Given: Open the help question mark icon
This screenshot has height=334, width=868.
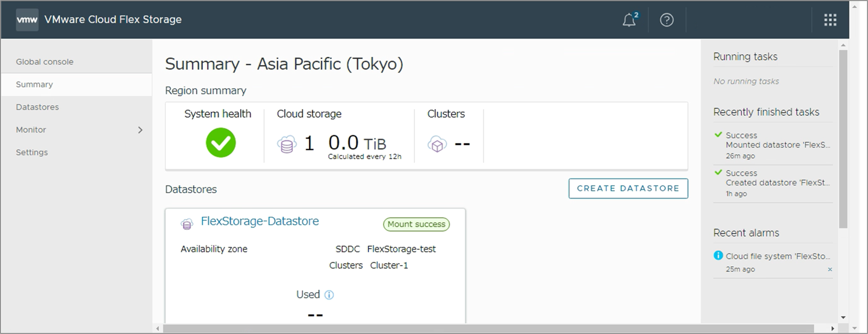Looking at the screenshot, I should click(x=667, y=20).
